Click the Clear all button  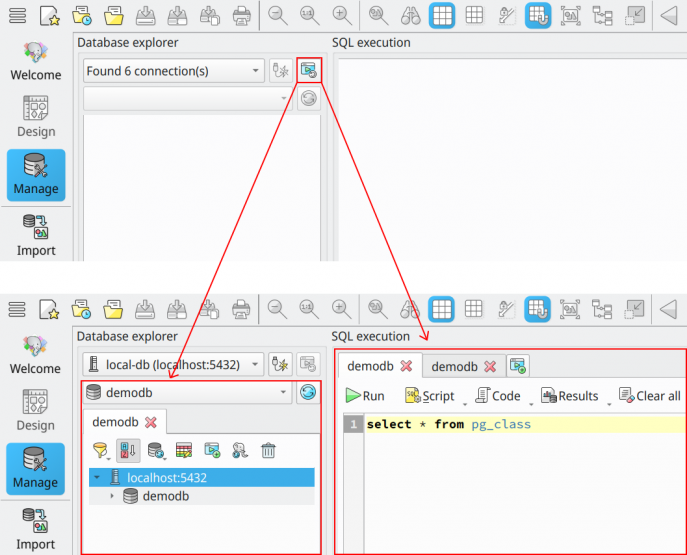click(650, 396)
